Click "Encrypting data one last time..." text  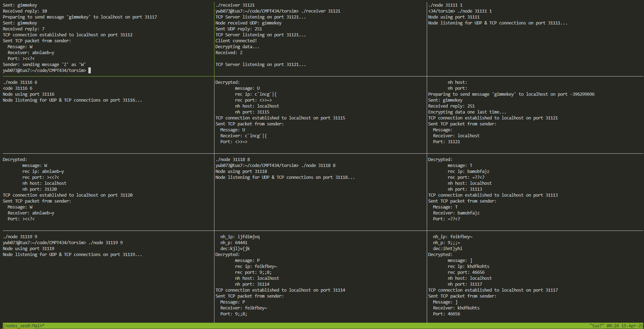pos(467,112)
